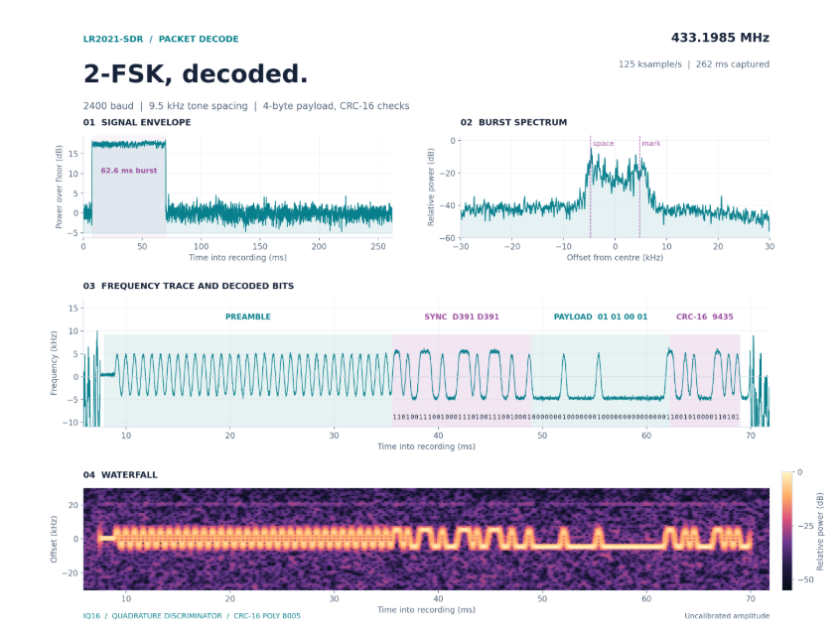Screen dimensions: 840x633
Task: Select the "01 SIGNAL ENVELOPE" panel heading
Action: click(x=137, y=122)
